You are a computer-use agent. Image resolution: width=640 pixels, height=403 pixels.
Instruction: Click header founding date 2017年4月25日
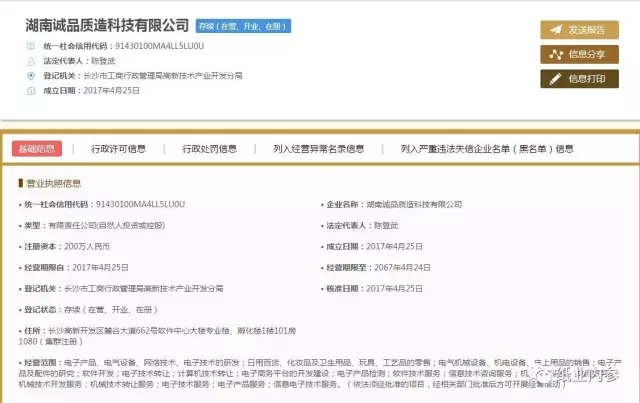coord(111,91)
